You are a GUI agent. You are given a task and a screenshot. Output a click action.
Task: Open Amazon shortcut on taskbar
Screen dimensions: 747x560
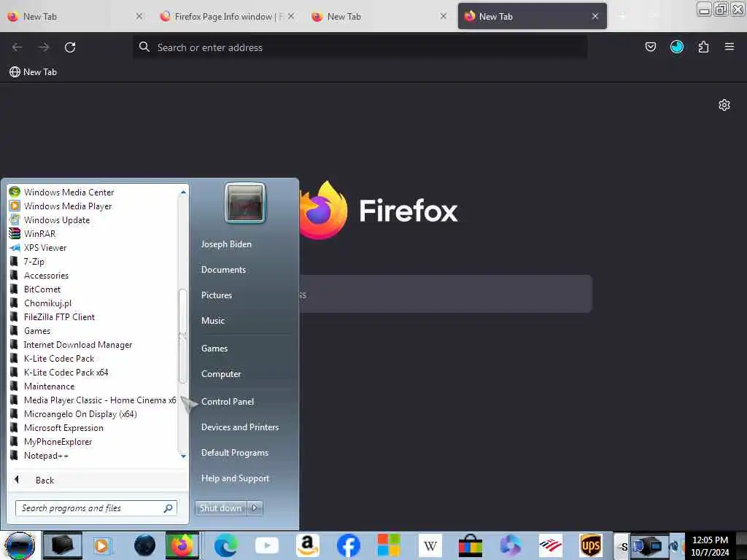click(x=307, y=545)
